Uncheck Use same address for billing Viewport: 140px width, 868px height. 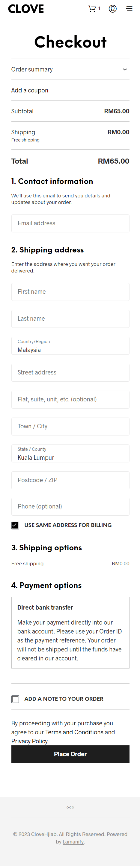[x=15, y=525]
